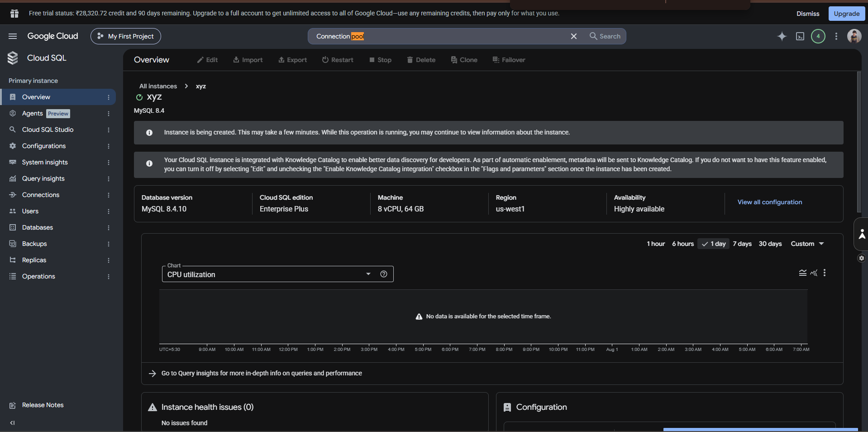The image size is (868, 432).
Task: Open Configurations in the sidebar
Action: click(44, 146)
